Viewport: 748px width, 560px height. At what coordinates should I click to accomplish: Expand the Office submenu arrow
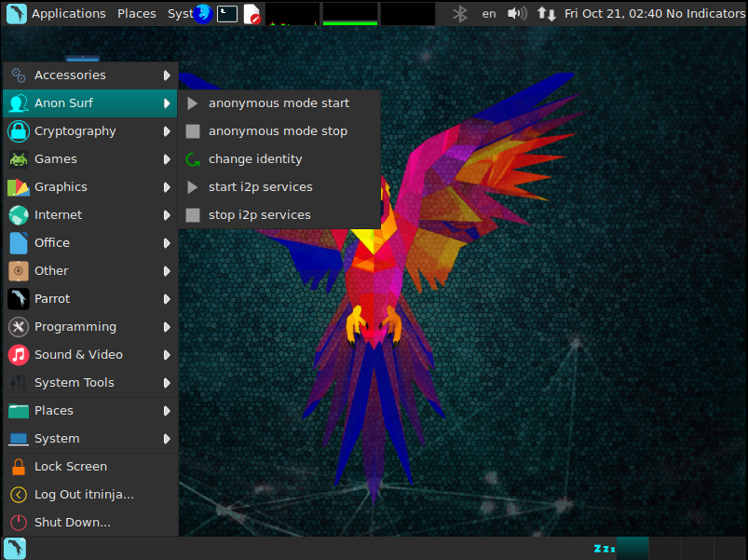coord(167,243)
